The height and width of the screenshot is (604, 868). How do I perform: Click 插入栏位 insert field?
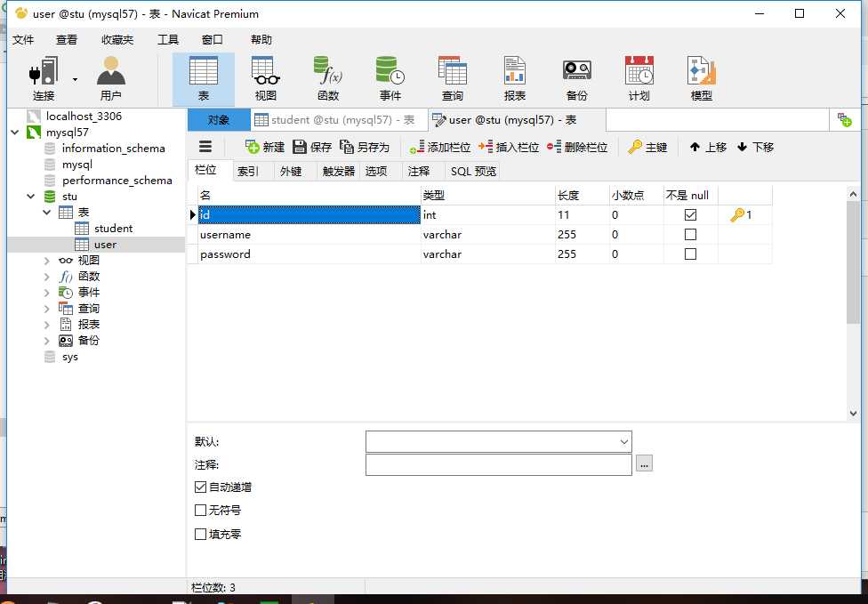[x=509, y=148]
